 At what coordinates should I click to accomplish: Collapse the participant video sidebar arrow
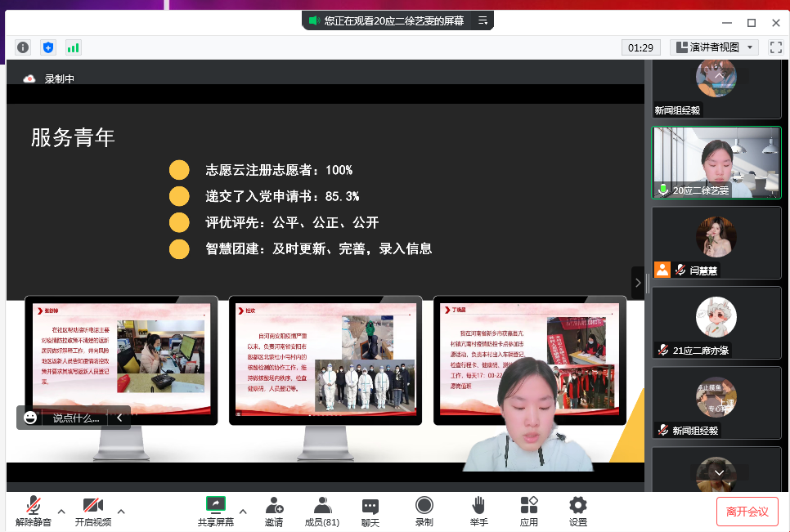click(x=638, y=283)
